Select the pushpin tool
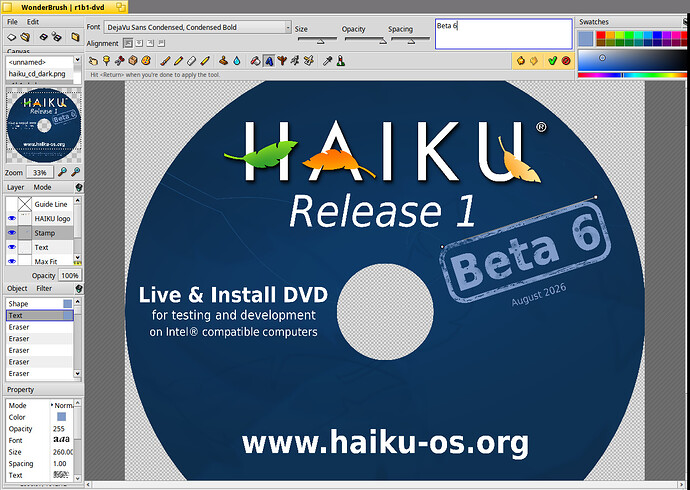 [106, 61]
